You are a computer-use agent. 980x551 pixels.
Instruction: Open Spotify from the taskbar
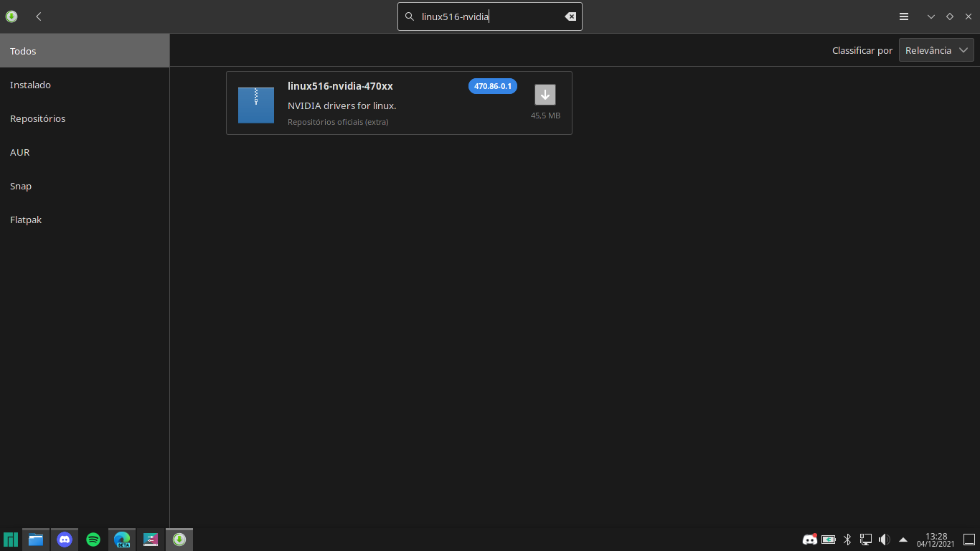[x=93, y=540]
